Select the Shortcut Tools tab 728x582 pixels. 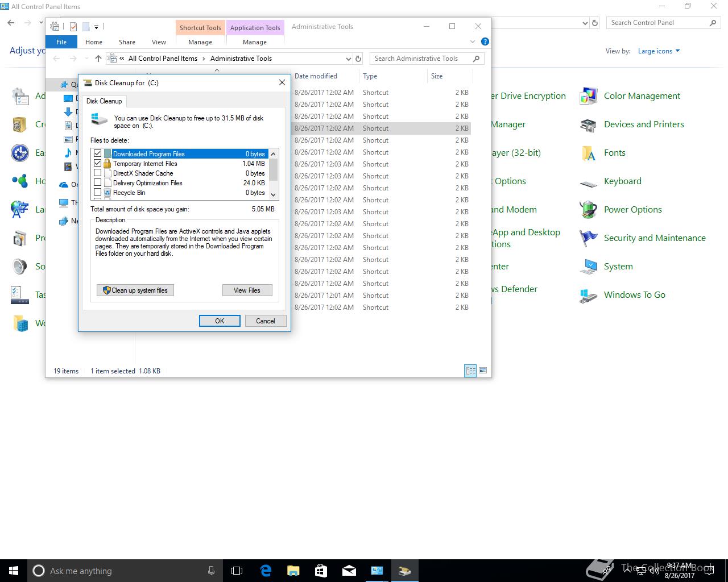coord(200,28)
